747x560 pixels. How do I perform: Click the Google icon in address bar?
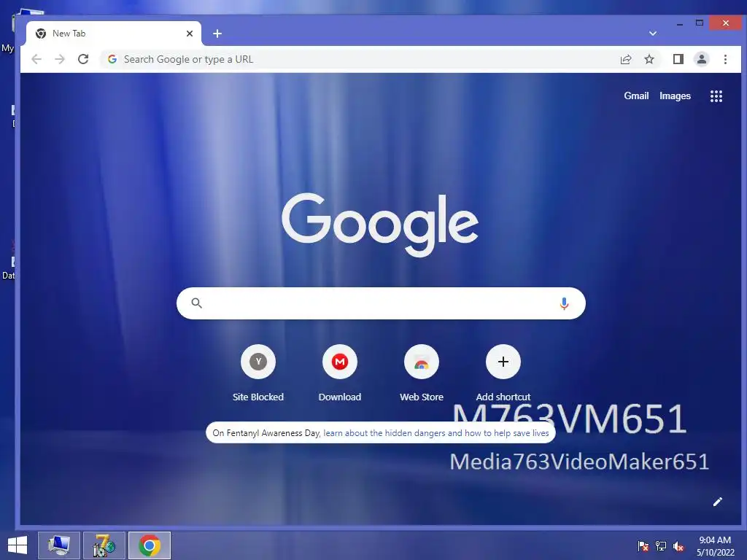pyautogui.click(x=112, y=59)
